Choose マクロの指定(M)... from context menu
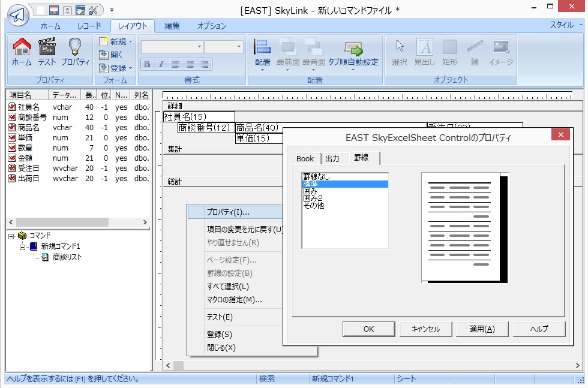Image resolution: width=588 pixels, height=388 pixels. click(x=235, y=299)
